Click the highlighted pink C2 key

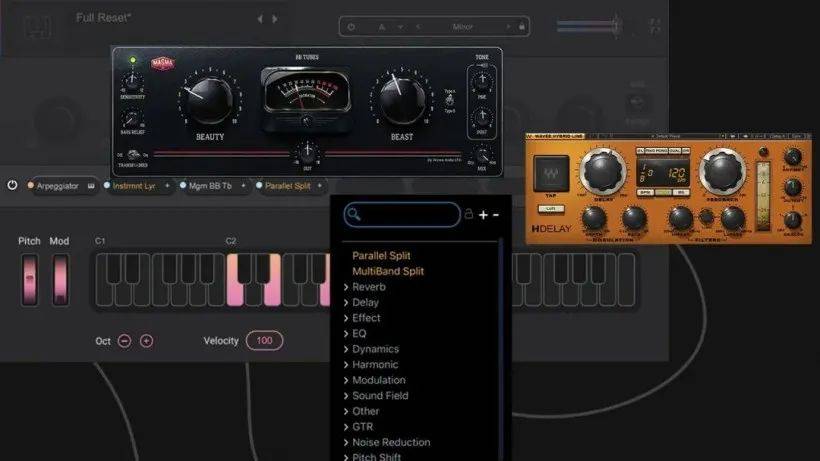point(233,295)
